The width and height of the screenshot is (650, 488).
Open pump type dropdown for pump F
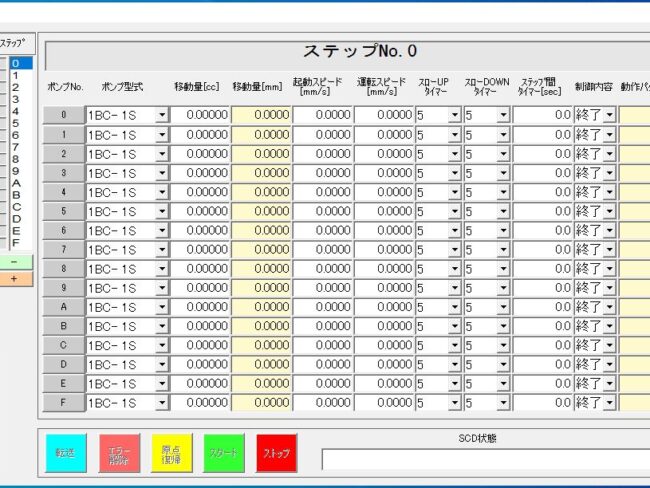click(162, 403)
